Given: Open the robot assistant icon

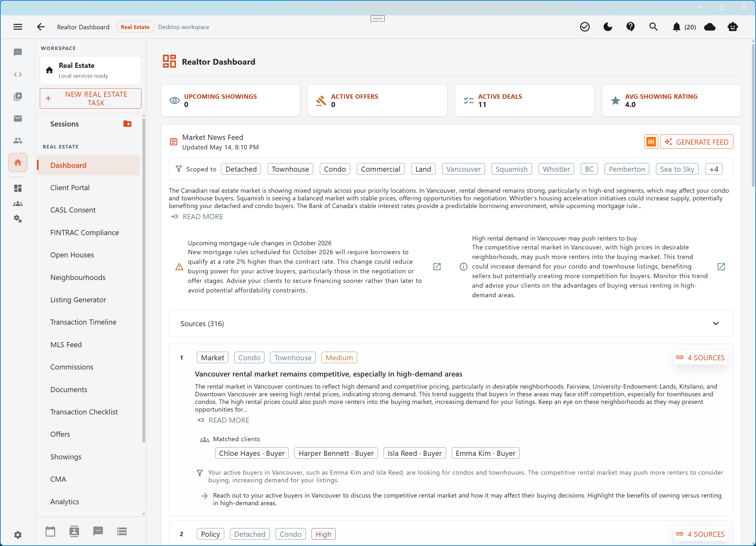Looking at the screenshot, I should [x=733, y=27].
